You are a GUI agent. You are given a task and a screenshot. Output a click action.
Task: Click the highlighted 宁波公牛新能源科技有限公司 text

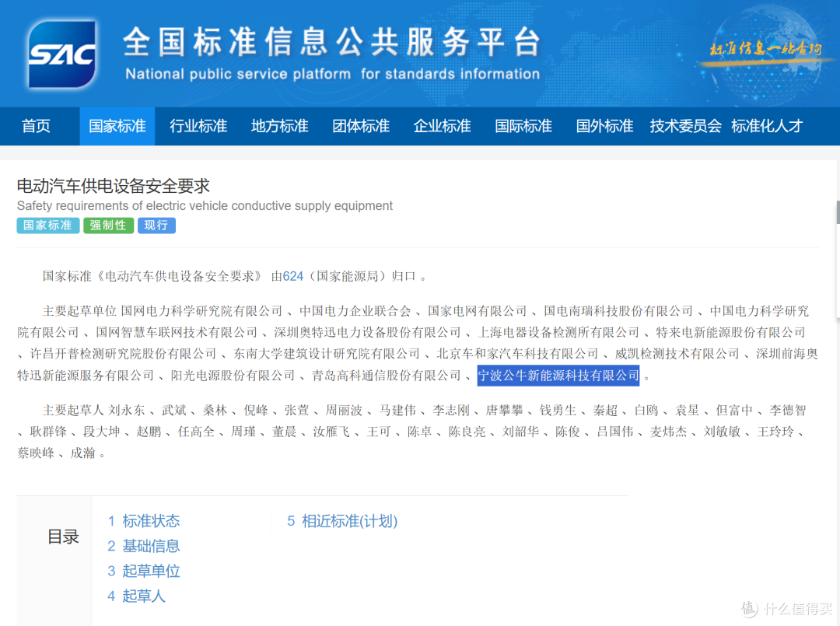(x=558, y=376)
